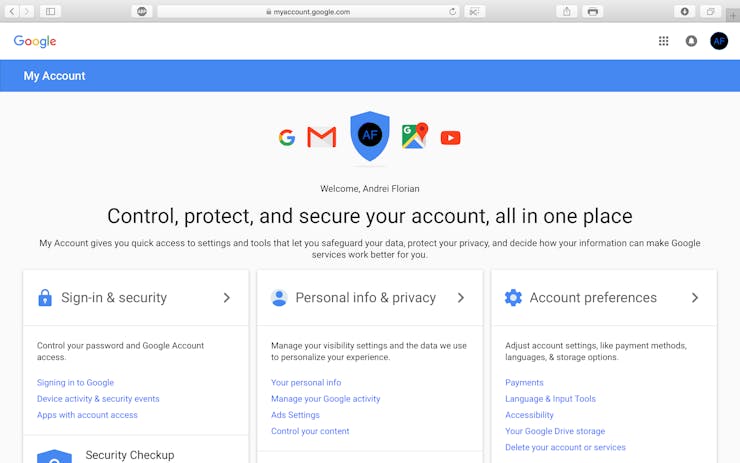Click the Safari share icon
The image size is (740, 463).
566,11
